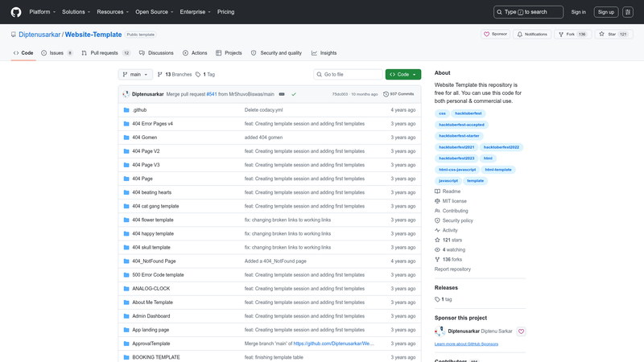Expand the Platform menu
Image resolution: width=644 pixels, height=362 pixels.
pos(43,12)
